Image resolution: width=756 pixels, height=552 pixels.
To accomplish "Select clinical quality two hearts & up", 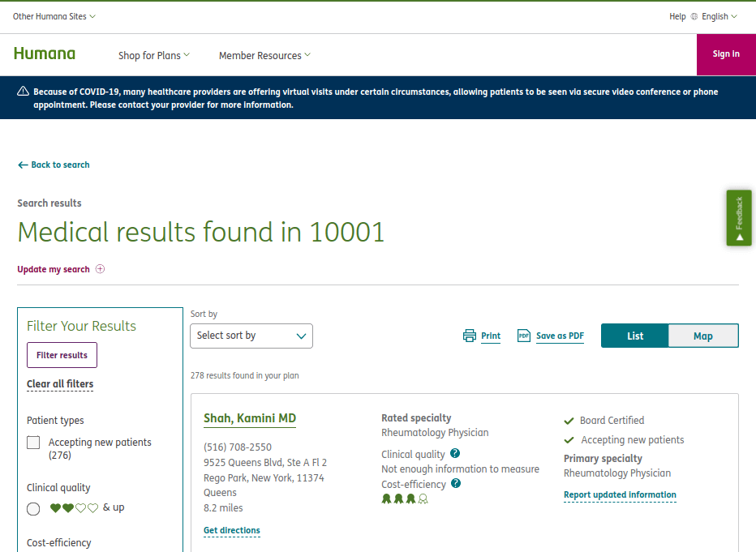I will (33, 509).
